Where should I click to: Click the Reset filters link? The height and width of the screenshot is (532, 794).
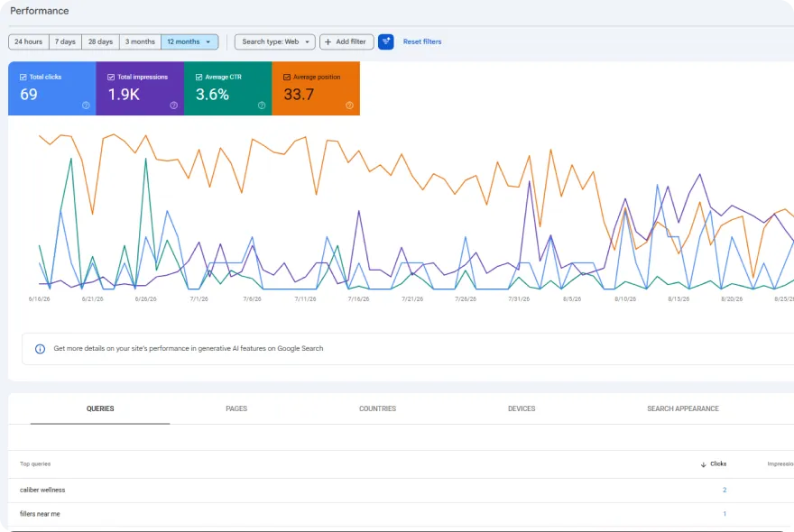(x=422, y=42)
